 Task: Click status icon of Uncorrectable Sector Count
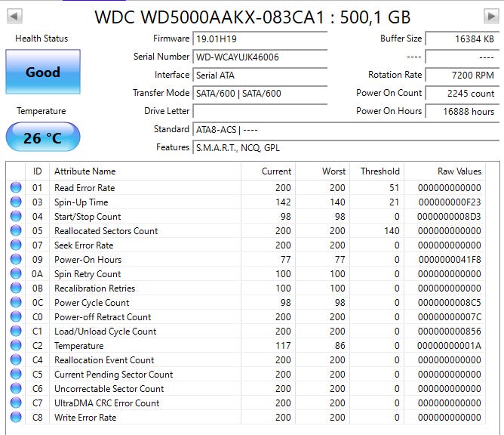[x=16, y=388]
